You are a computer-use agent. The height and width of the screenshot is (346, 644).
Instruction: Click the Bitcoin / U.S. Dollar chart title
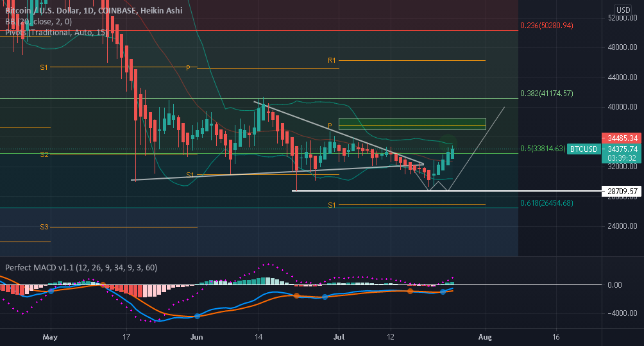coord(94,10)
